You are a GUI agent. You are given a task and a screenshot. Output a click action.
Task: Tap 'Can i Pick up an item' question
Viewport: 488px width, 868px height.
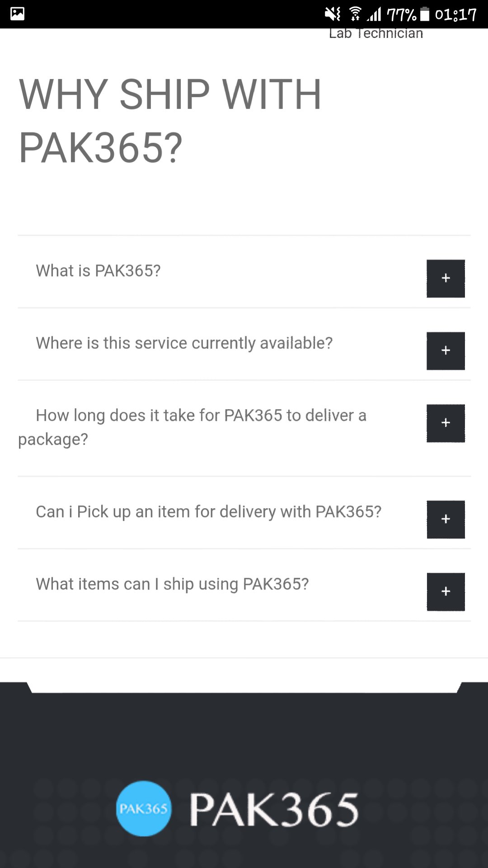coord(208,512)
